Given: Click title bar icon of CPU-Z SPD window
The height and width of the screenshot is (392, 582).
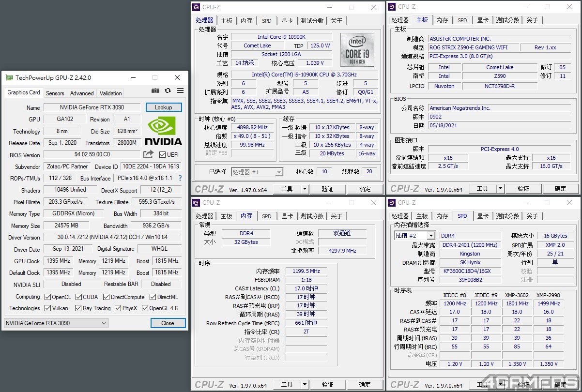Looking at the screenshot, I should [392, 203].
